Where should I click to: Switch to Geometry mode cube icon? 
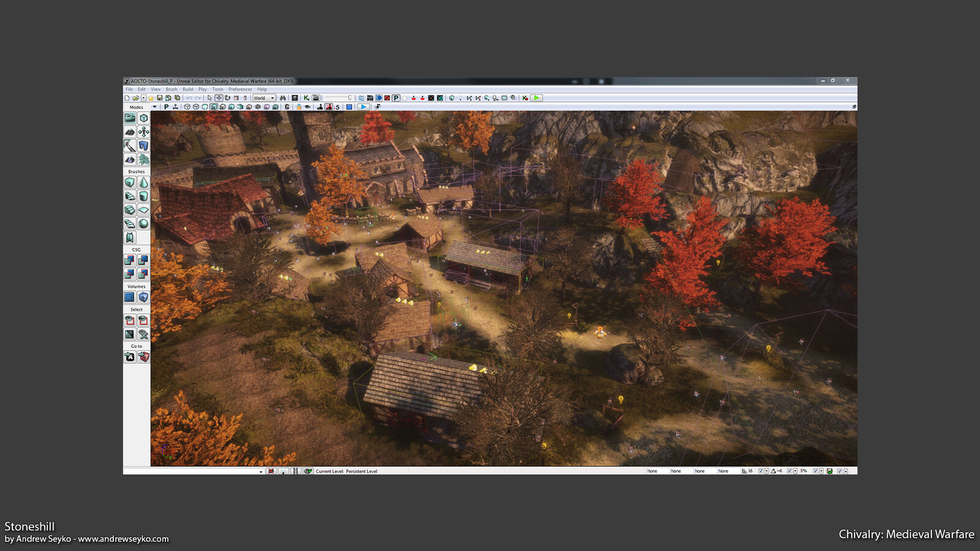[x=143, y=118]
